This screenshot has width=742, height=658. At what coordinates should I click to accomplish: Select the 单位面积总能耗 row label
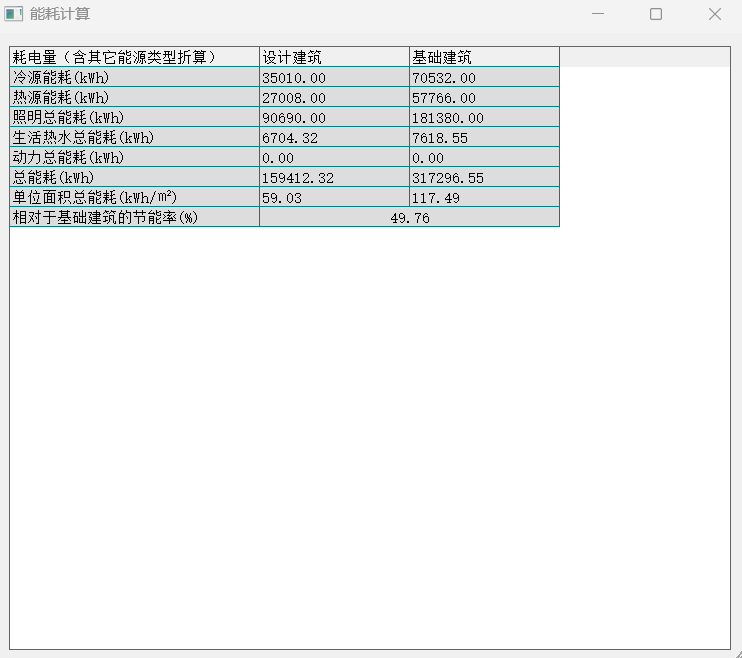tap(134, 197)
